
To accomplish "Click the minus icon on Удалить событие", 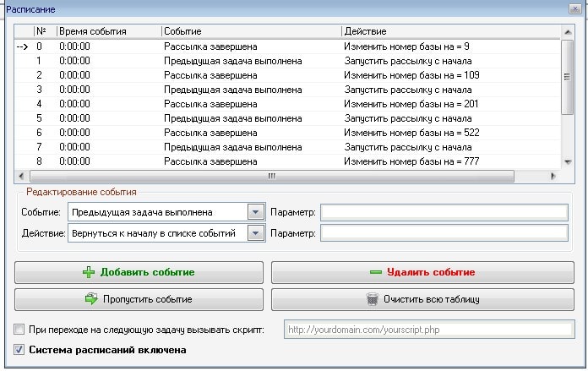I will tap(375, 272).
